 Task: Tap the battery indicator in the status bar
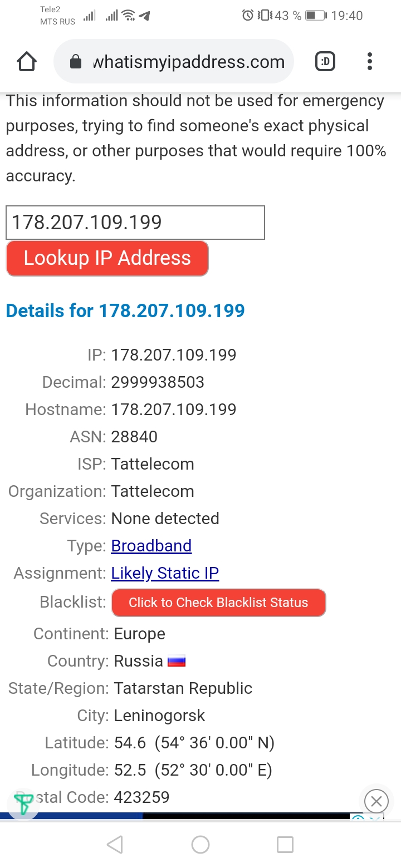coord(316,16)
